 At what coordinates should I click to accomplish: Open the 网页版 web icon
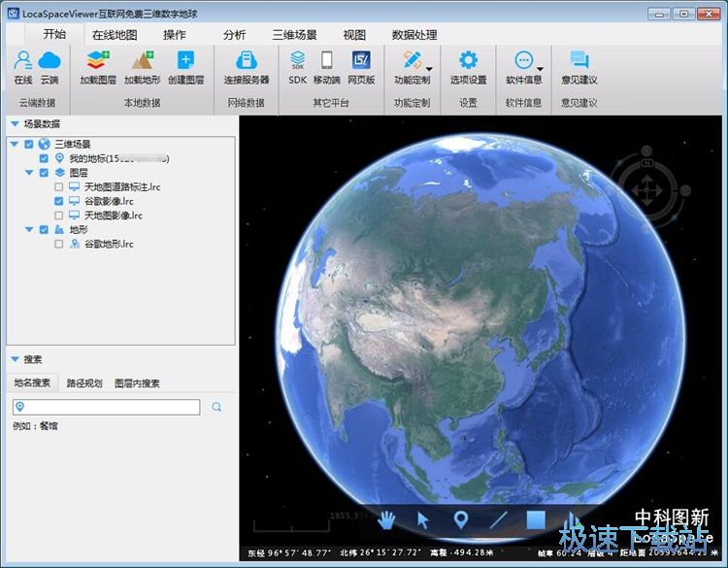(361, 60)
